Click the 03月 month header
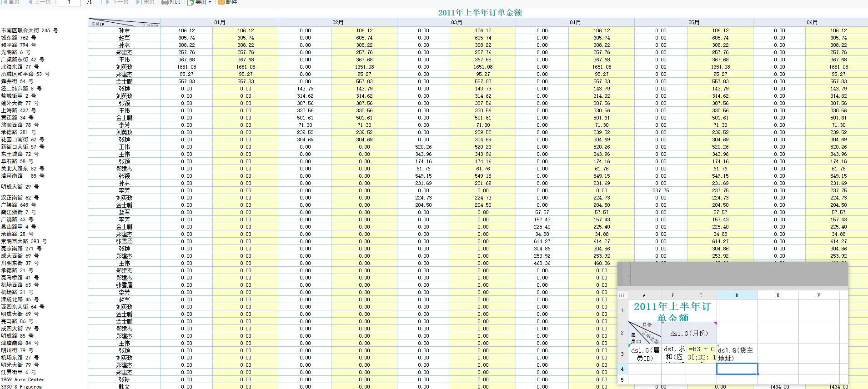Viewport: 868px width, 389px height. point(457,22)
